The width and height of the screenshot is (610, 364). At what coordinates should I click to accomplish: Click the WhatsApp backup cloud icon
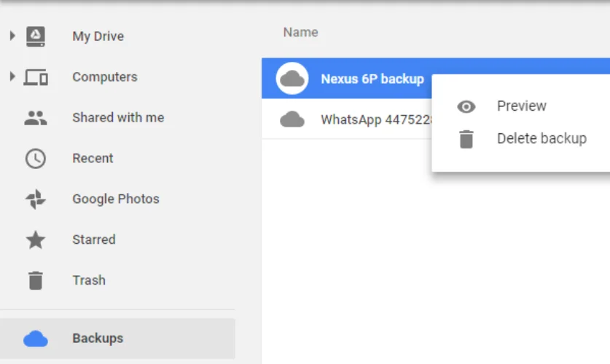point(292,119)
